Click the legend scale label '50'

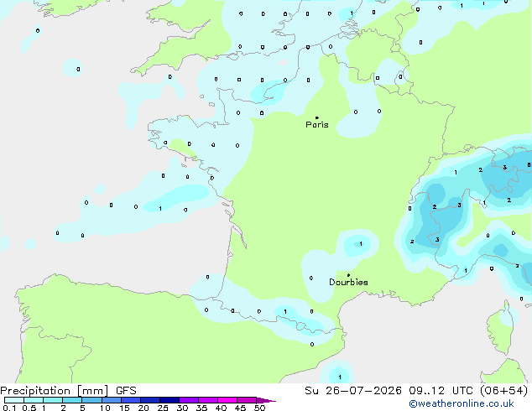259,408
